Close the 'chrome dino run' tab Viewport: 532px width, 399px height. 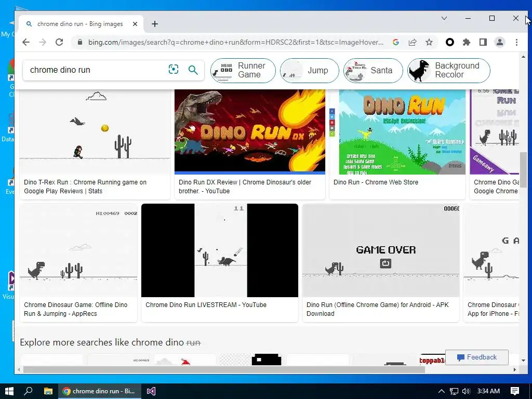135,24
